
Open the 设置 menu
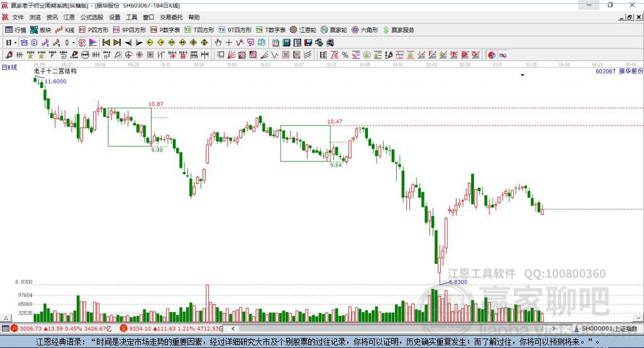click(x=114, y=17)
